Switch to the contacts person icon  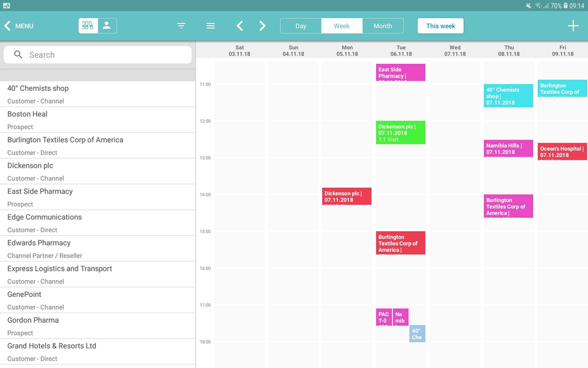click(x=107, y=26)
